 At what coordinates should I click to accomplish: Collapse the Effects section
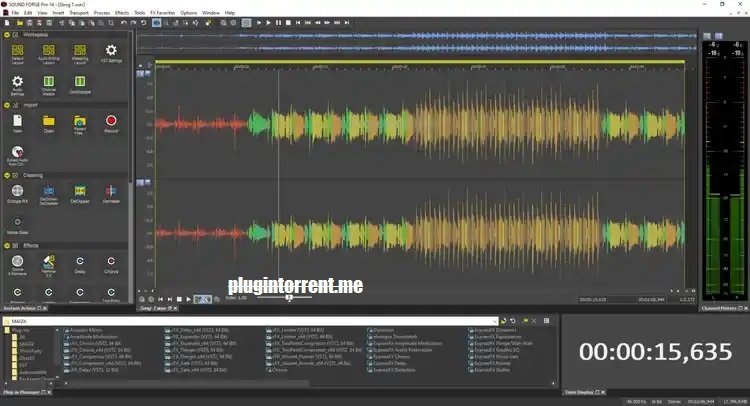[x=7, y=246]
